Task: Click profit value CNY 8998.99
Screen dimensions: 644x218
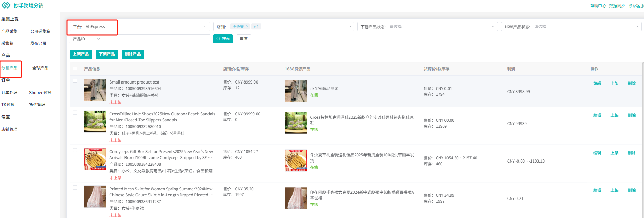Action: (518, 92)
